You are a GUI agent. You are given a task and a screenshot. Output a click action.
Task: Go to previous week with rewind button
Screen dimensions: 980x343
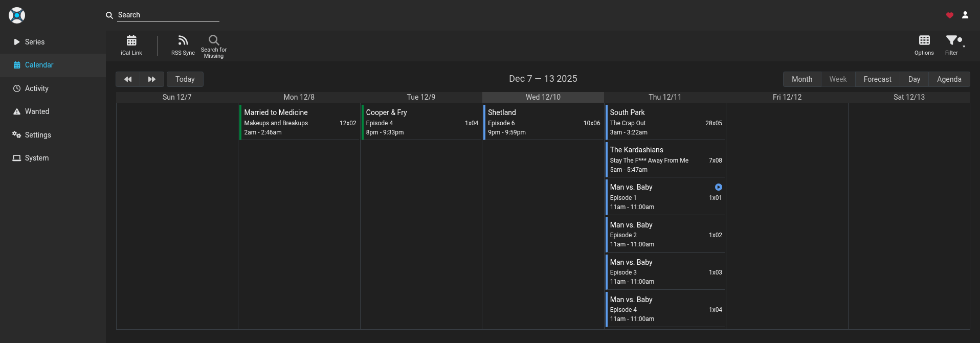click(128, 79)
